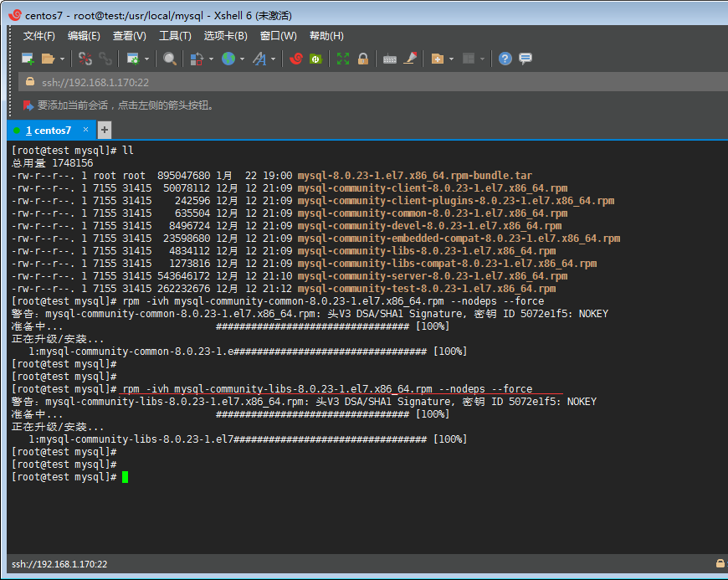The width and height of the screenshot is (728, 580).
Task: Click the blue Help question mark icon
Action: [505, 59]
